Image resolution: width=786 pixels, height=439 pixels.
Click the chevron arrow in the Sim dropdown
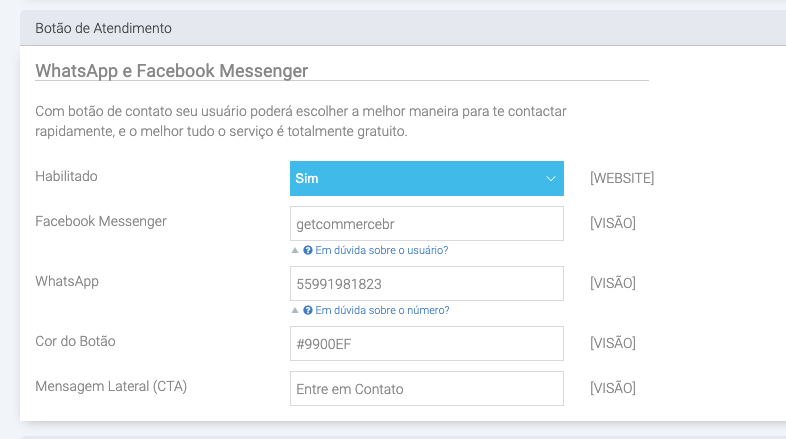[x=550, y=179]
